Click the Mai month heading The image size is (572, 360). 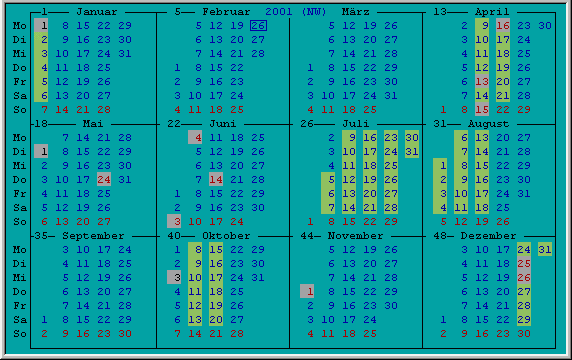(x=93, y=124)
